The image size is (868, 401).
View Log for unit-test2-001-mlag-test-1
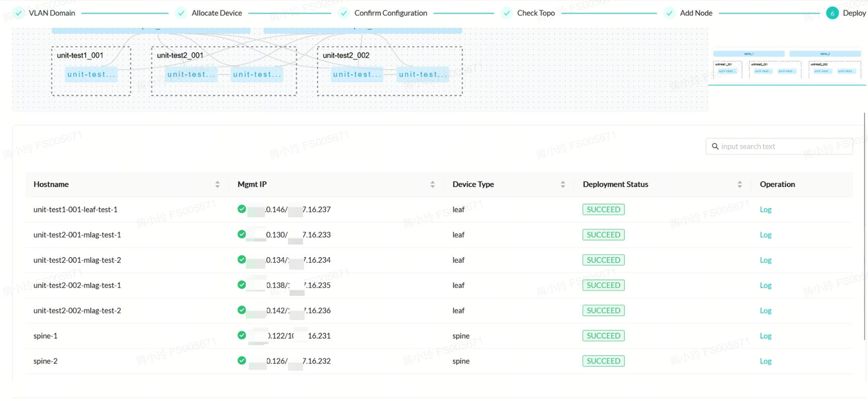[x=765, y=235]
